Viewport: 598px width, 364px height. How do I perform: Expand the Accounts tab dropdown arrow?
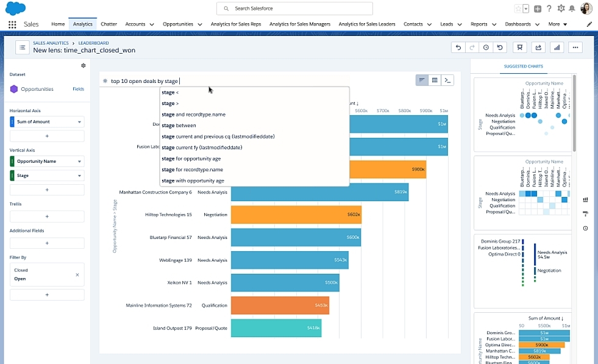pos(152,24)
